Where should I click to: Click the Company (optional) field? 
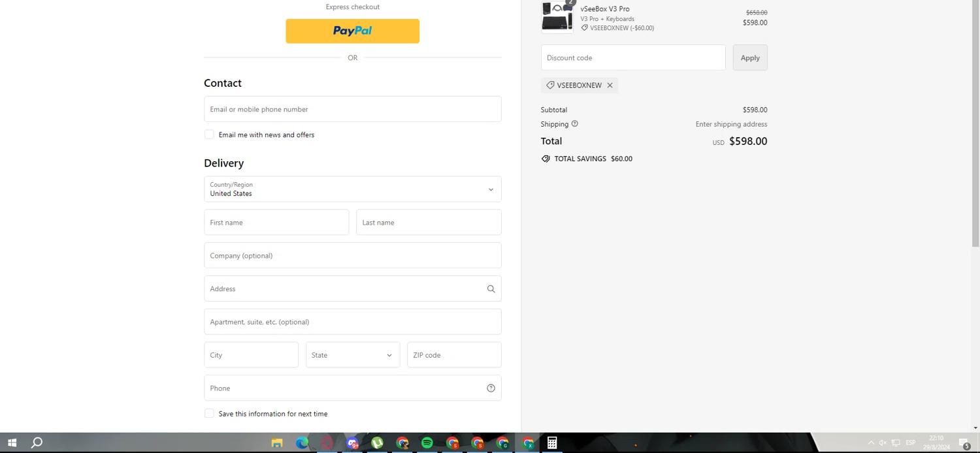(352, 256)
